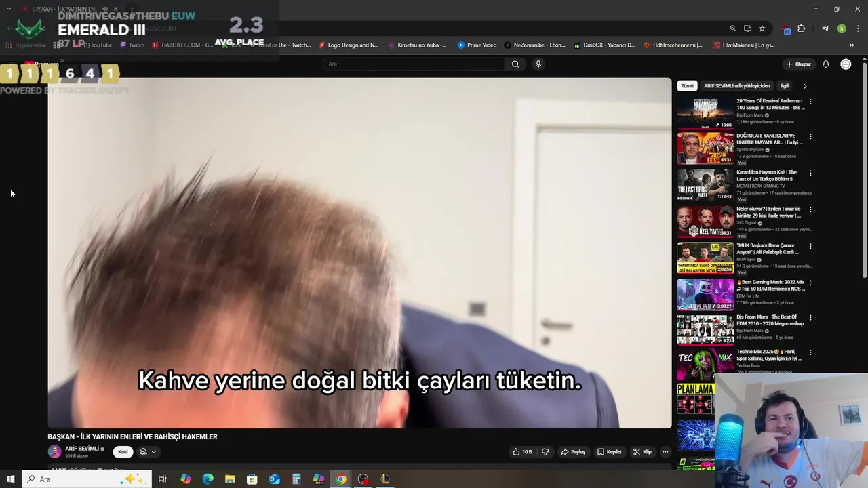Open the Logo Design and N... bookmark
Image resolution: width=868 pixels, height=488 pixels.
point(349,45)
